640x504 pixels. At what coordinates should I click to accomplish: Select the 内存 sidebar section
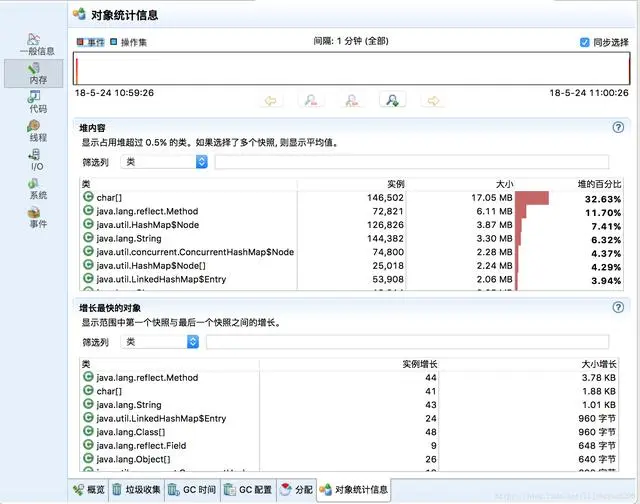pos(34,73)
